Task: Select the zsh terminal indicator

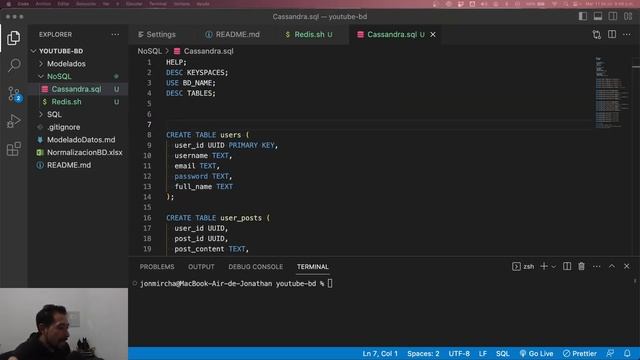Action: pos(523,267)
